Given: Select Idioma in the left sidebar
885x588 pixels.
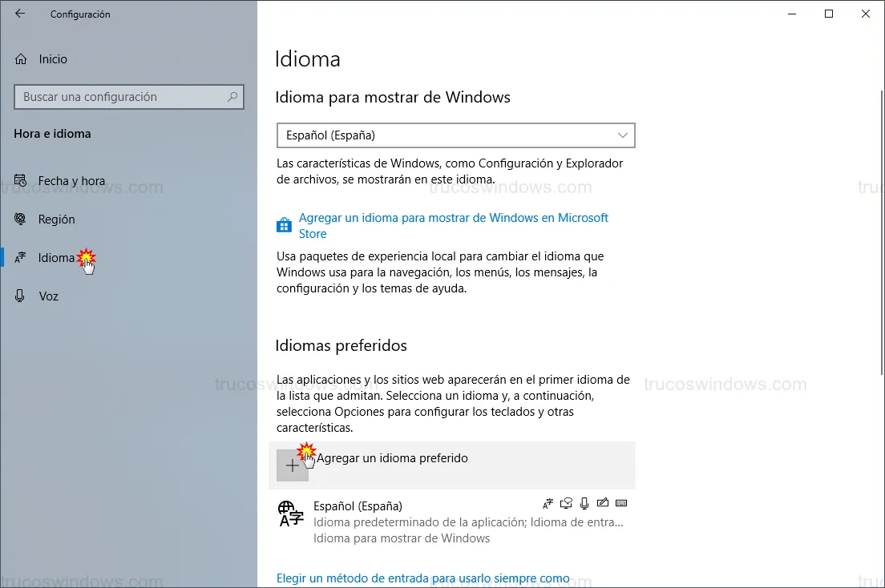Looking at the screenshot, I should [56, 258].
